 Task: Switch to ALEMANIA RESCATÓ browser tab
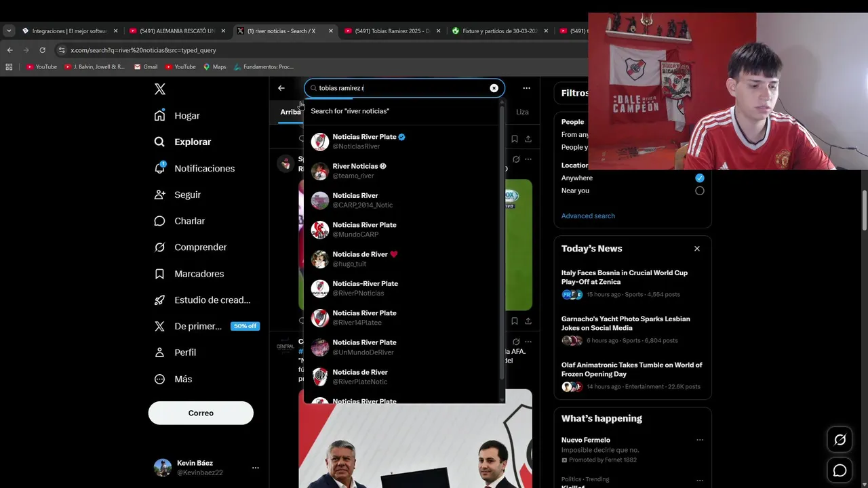click(176, 31)
